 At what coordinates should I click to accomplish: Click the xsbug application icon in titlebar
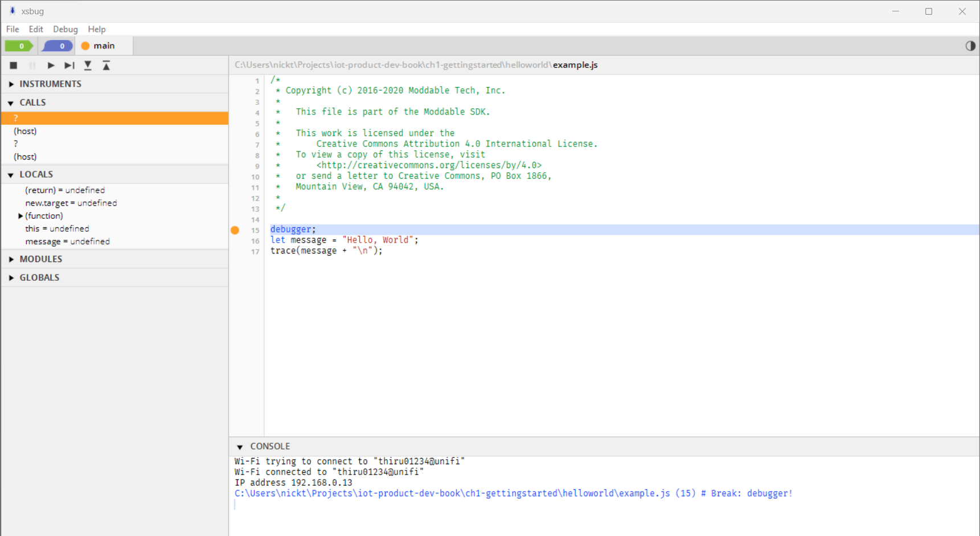click(x=12, y=11)
